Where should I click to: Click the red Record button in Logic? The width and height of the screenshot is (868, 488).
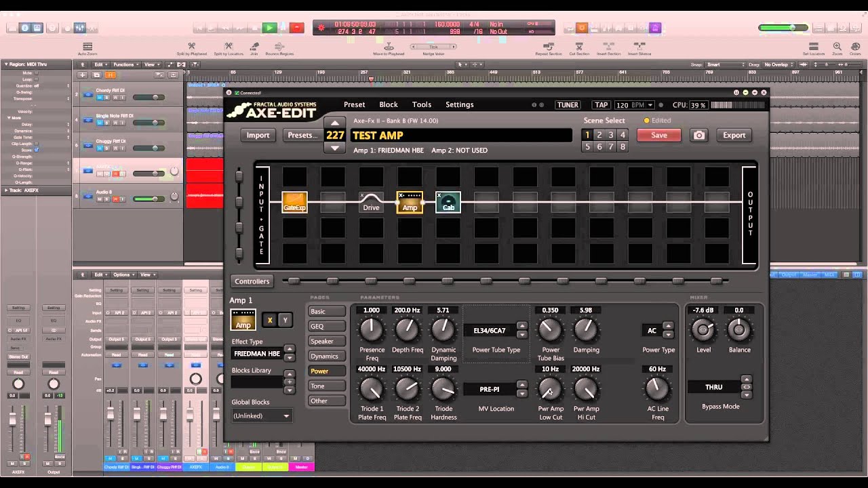(x=296, y=28)
